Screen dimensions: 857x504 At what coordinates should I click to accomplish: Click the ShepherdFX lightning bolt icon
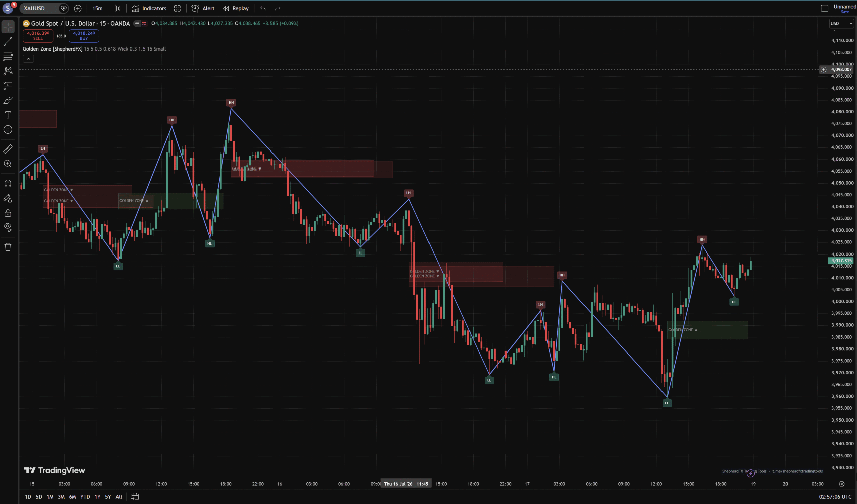pos(751,473)
